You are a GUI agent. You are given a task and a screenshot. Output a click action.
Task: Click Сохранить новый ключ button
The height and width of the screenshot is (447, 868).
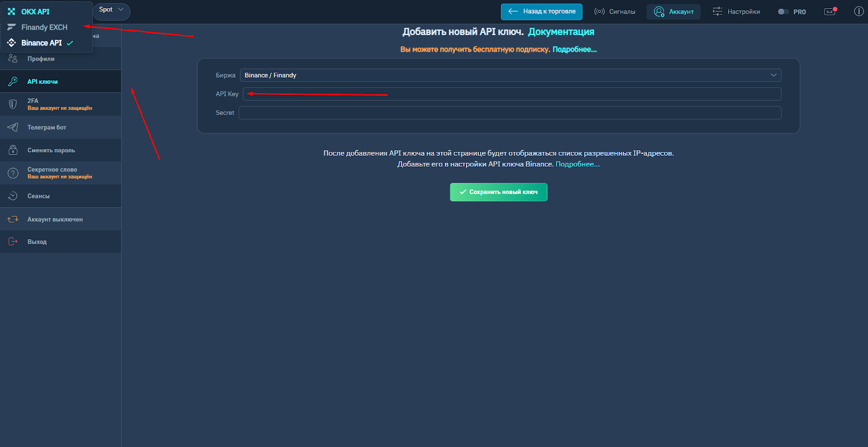click(x=499, y=192)
